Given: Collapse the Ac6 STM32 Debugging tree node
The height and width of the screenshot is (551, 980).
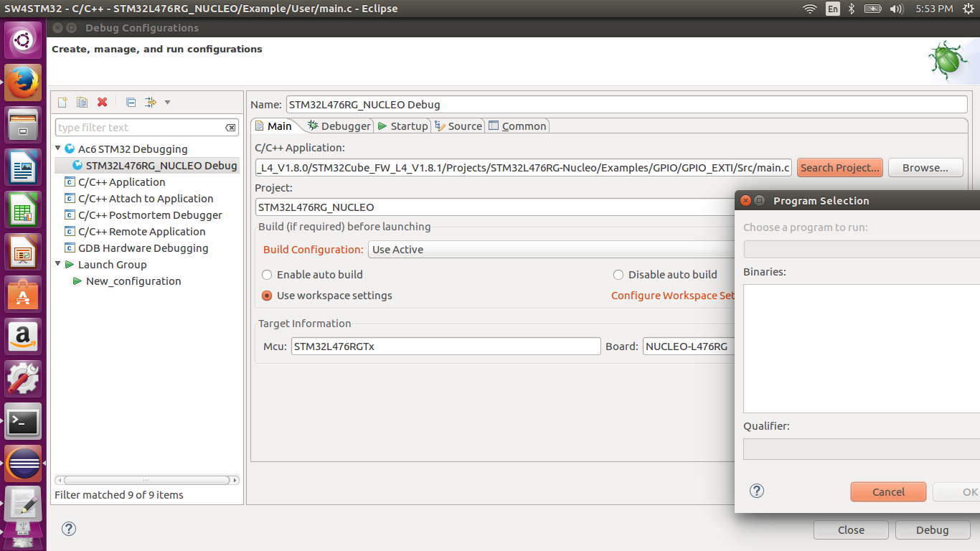Looking at the screenshot, I should click(x=58, y=149).
